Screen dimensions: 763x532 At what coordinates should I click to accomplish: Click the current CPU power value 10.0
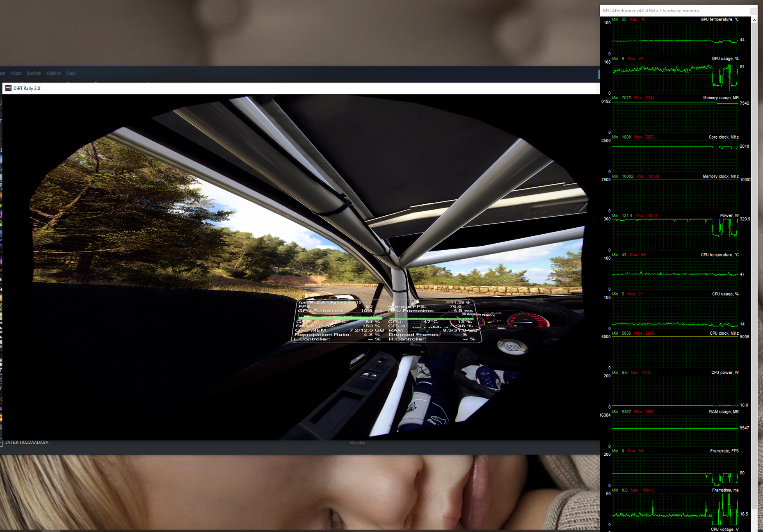(744, 405)
